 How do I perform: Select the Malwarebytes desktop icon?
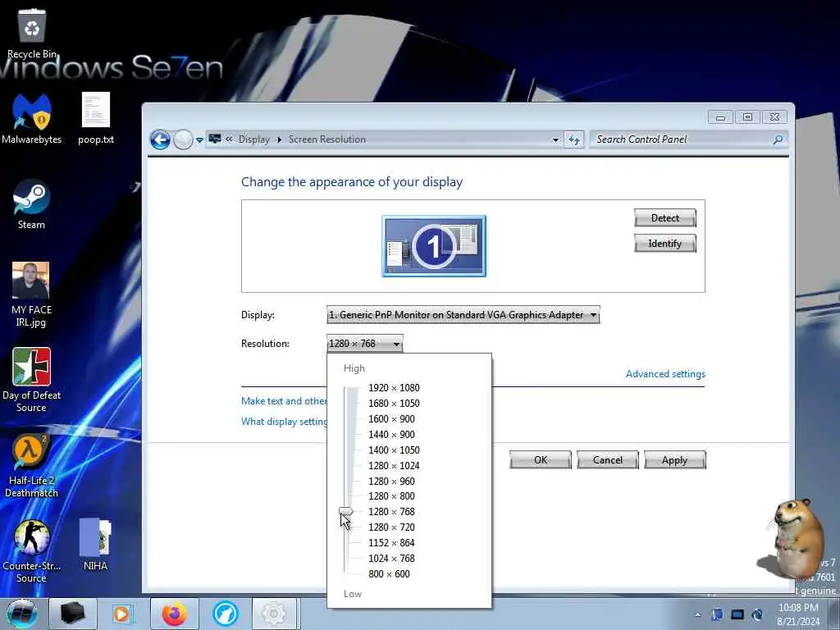pyautogui.click(x=32, y=119)
